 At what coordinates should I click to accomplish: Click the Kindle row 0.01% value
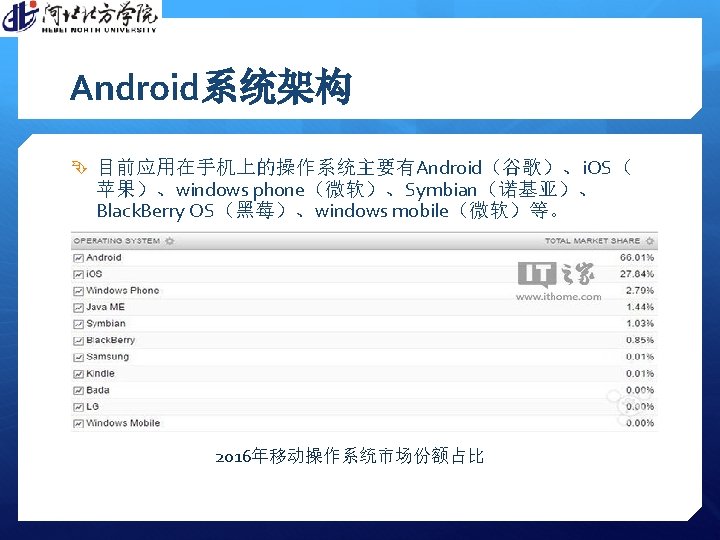click(x=640, y=373)
